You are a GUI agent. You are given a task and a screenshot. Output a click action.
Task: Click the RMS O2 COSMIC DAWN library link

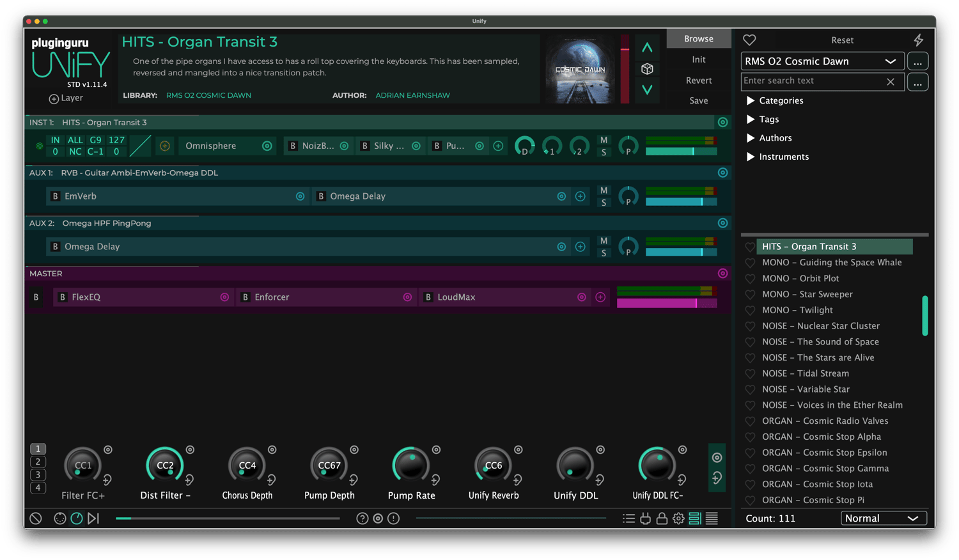[208, 95]
